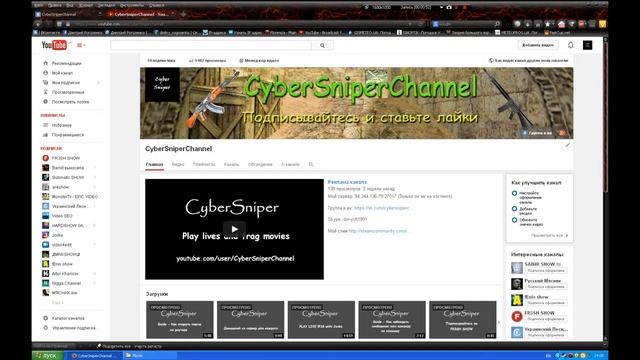
Task: Click the pencil edit icon near channel name
Action: point(567,145)
